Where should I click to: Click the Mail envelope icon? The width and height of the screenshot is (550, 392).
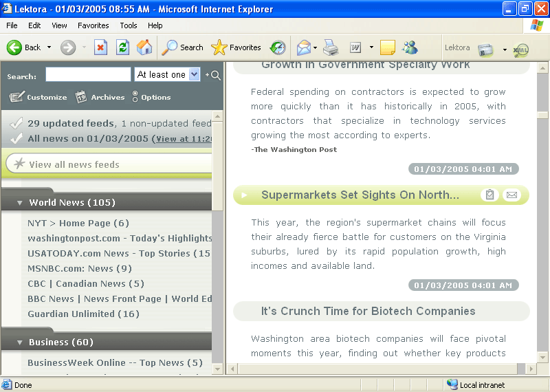(x=304, y=47)
